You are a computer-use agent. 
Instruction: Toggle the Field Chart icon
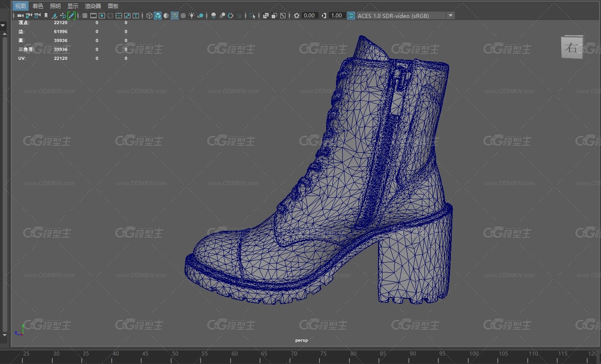coord(119,16)
